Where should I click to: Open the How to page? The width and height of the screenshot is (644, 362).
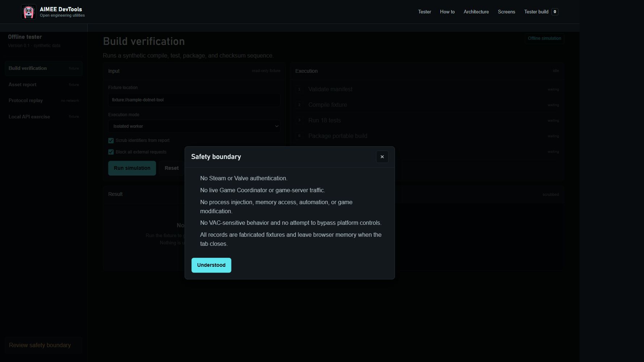pyautogui.click(x=447, y=12)
